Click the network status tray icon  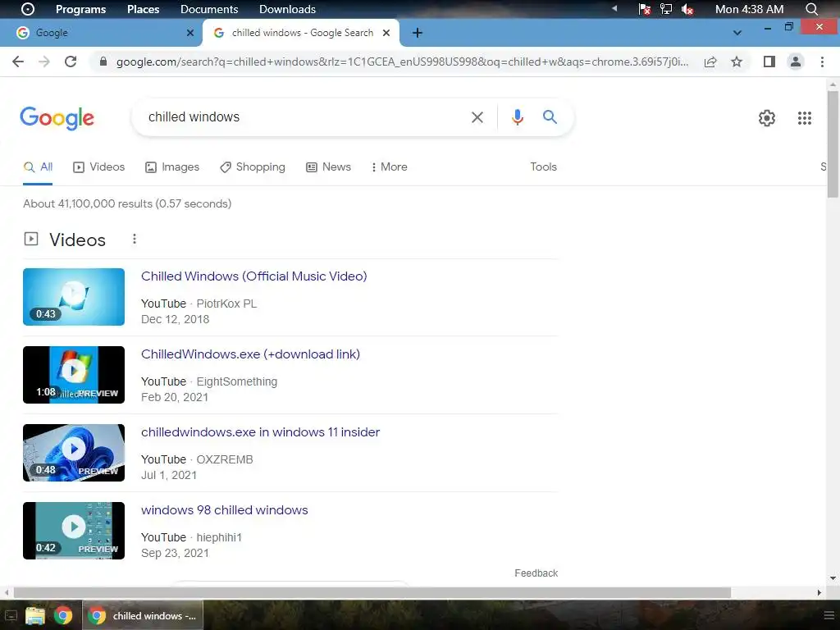click(666, 9)
